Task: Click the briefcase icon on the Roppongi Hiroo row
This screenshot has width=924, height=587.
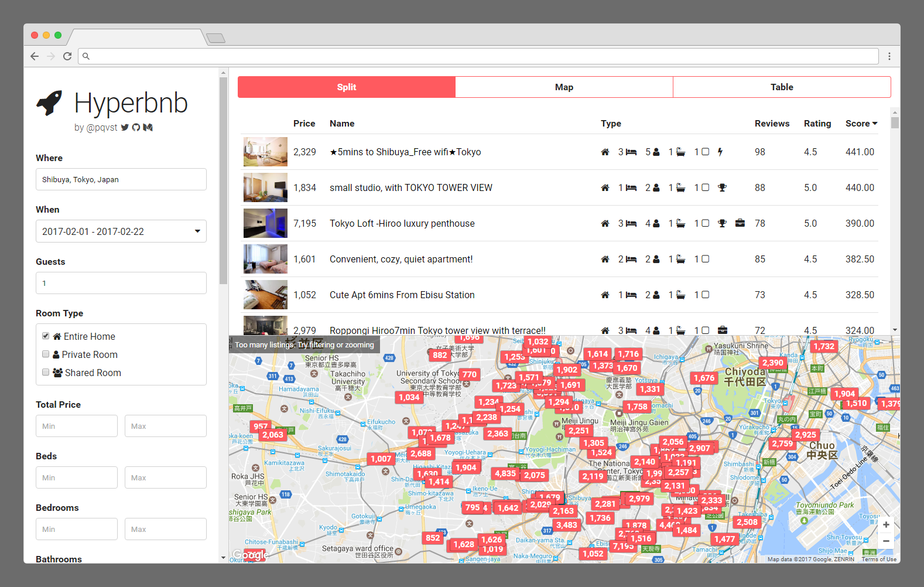Action: coord(723,330)
